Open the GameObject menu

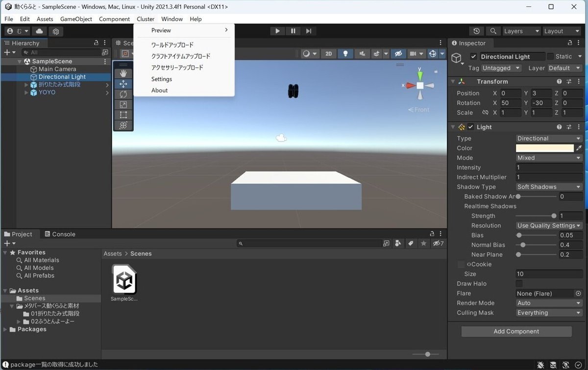point(76,19)
